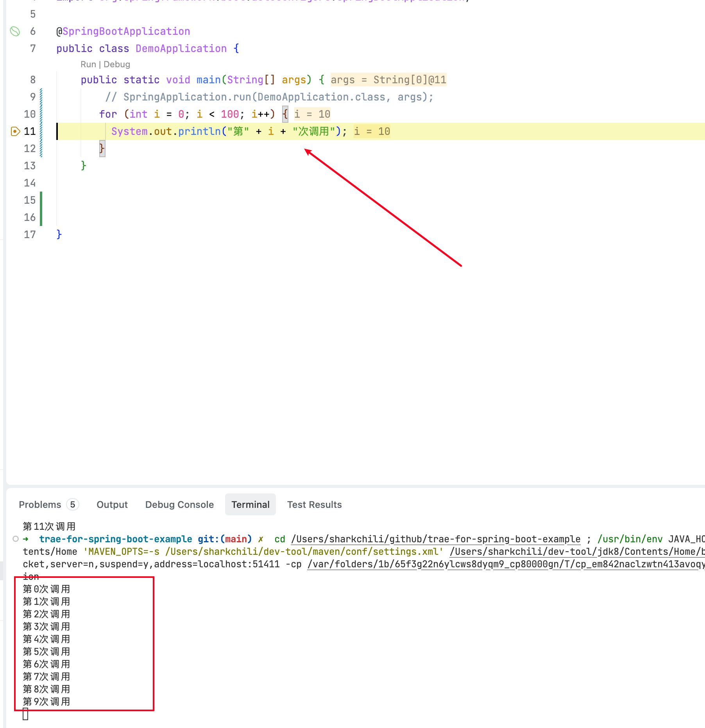Click the String[] parameter type on line 8
The image size is (705, 728).
click(251, 80)
